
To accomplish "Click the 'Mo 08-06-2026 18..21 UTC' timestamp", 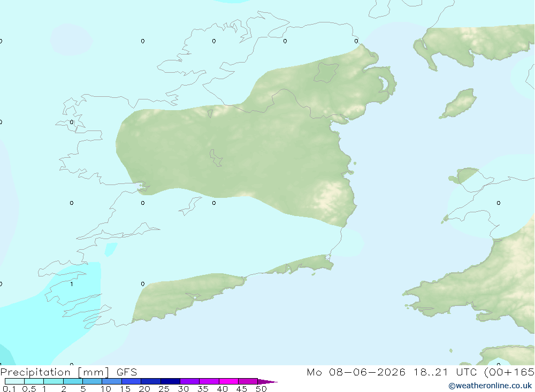I will tap(393, 372).
